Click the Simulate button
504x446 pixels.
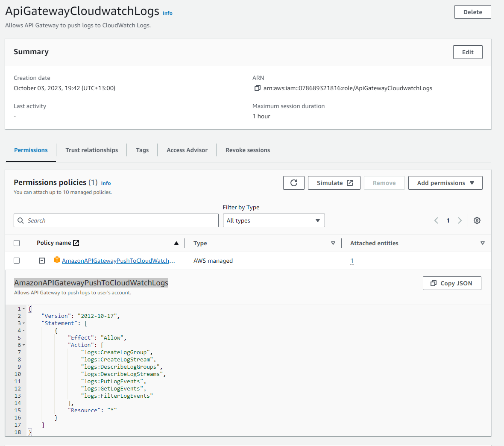[x=334, y=183]
